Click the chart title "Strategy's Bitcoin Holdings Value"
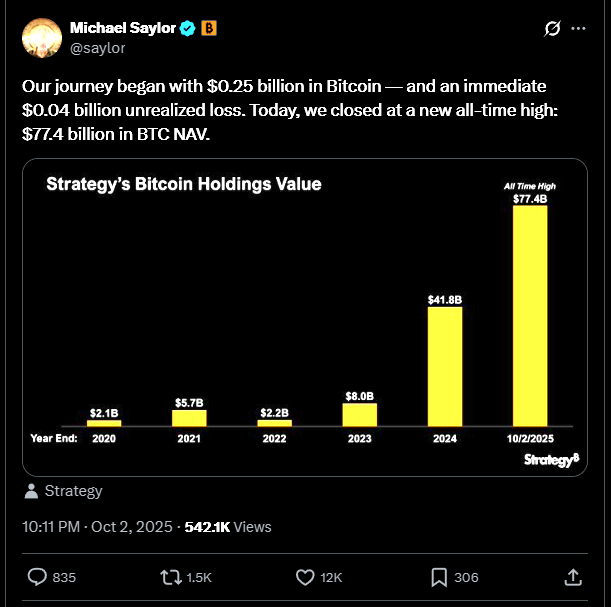The width and height of the screenshot is (611, 607). pyautogui.click(x=184, y=184)
